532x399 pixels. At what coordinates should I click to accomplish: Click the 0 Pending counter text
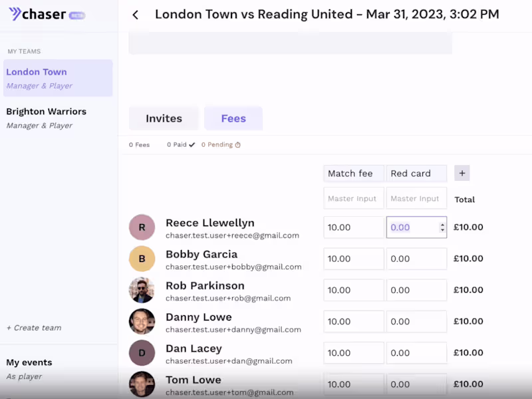click(217, 145)
